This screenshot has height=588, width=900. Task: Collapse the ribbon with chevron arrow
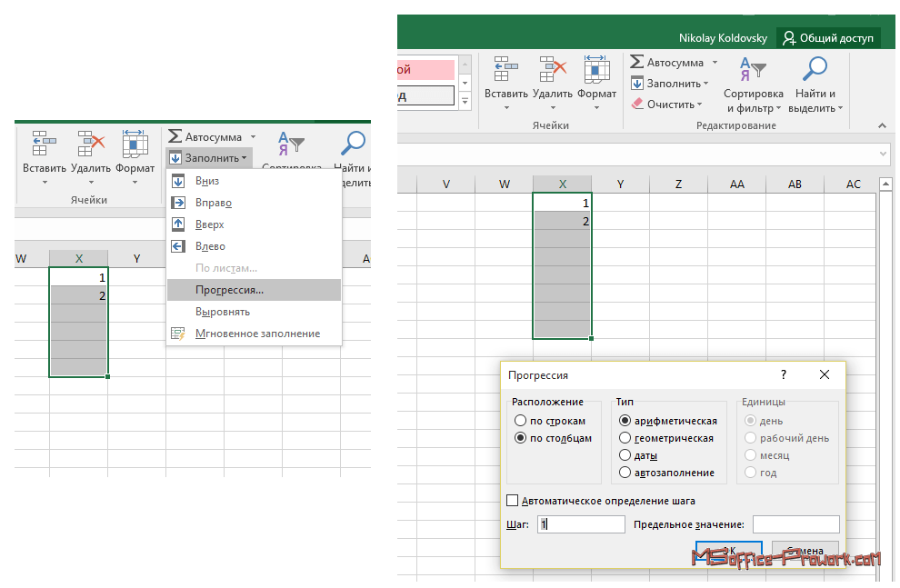[x=882, y=125]
